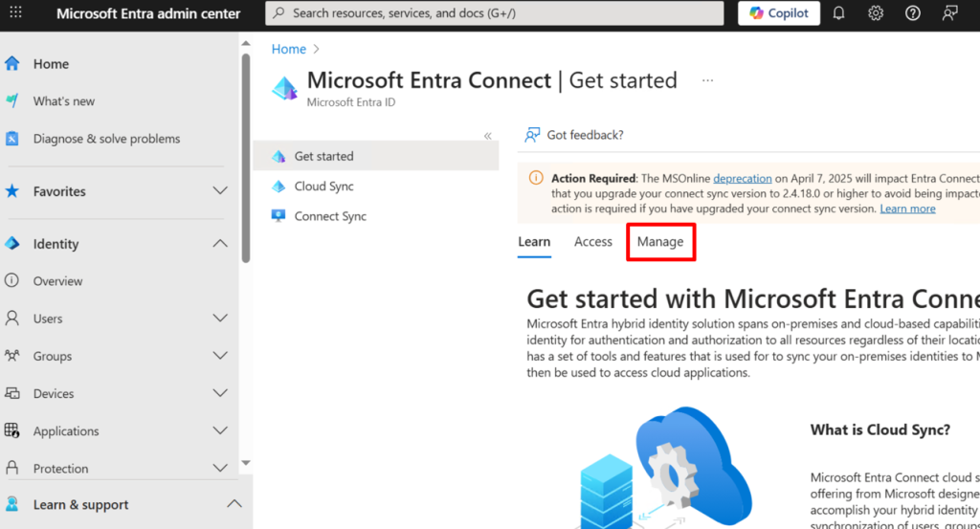The height and width of the screenshot is (529, 980).
Task: Click the Microsoft Entra admin center title
Action: tap(148, 13)
